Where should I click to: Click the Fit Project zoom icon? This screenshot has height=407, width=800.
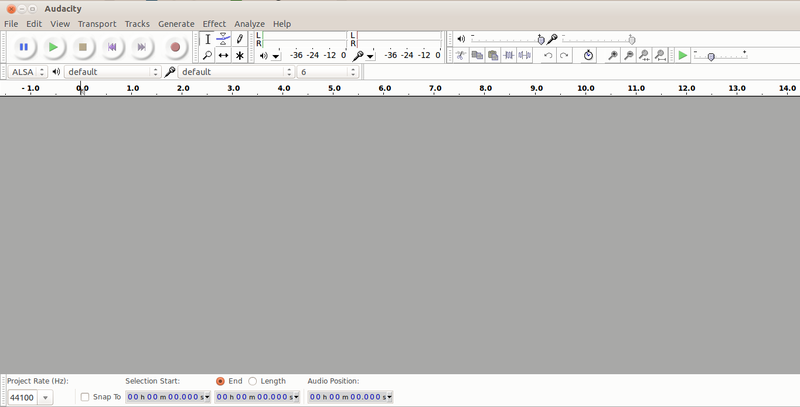[x=660, y=55]
